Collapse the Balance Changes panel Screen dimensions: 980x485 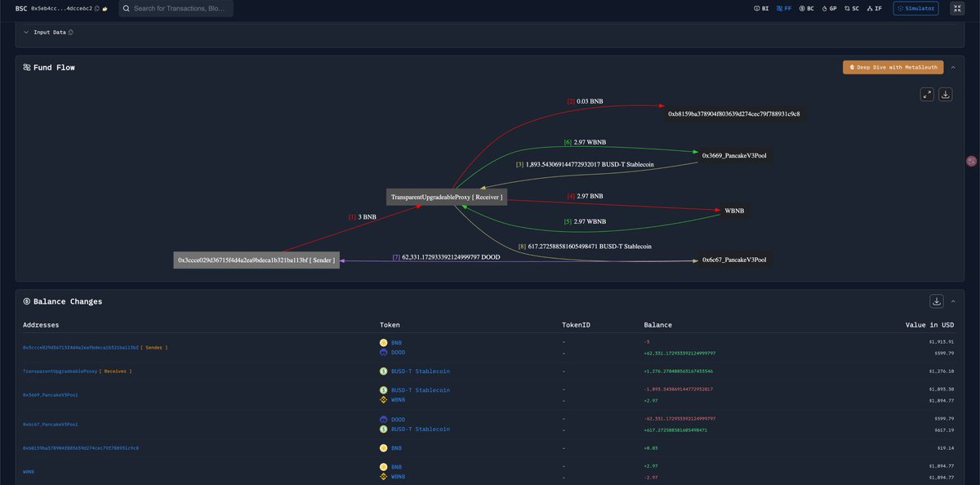click(953, 301)
